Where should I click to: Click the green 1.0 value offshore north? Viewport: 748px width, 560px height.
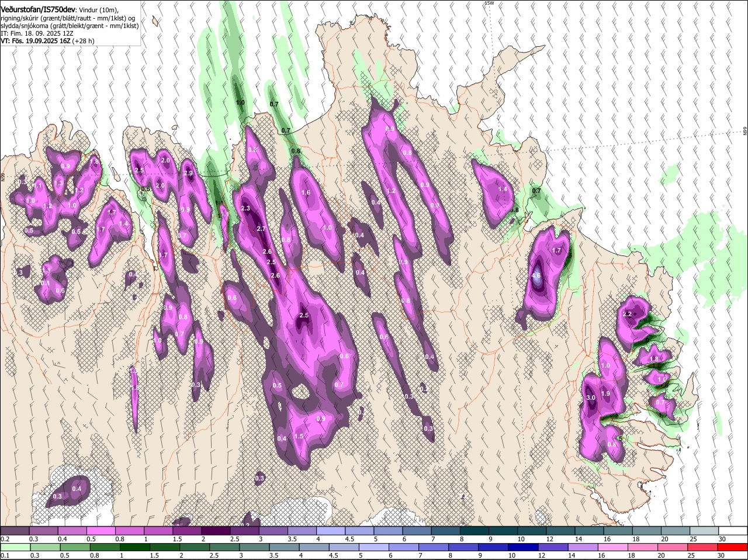pos(240,103)
